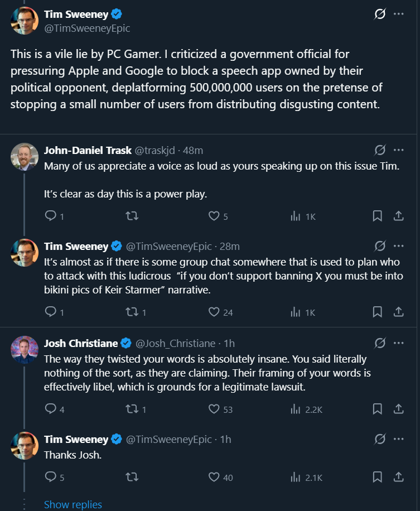Reply to Josh Christiane's comment
The height and width of the screenshot is (511, 420).
pyautogui.click(x=50, y=409)
